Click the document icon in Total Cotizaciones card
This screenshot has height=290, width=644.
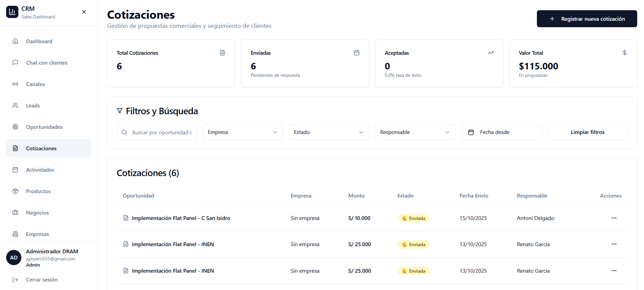[222, 53]
